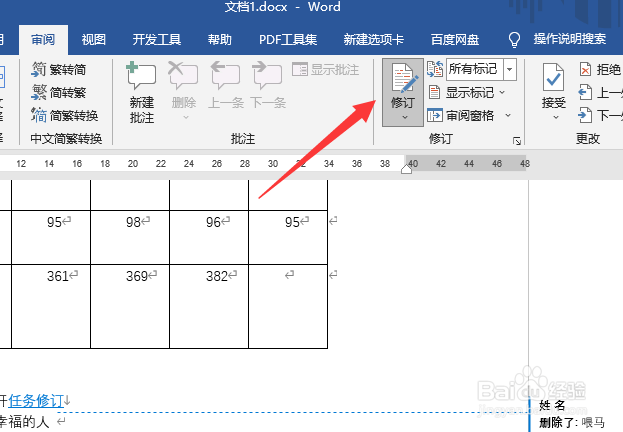The width and height of the screenshot is (623, 432).
Task: Click the table cell containing 96
Action: 209,238
